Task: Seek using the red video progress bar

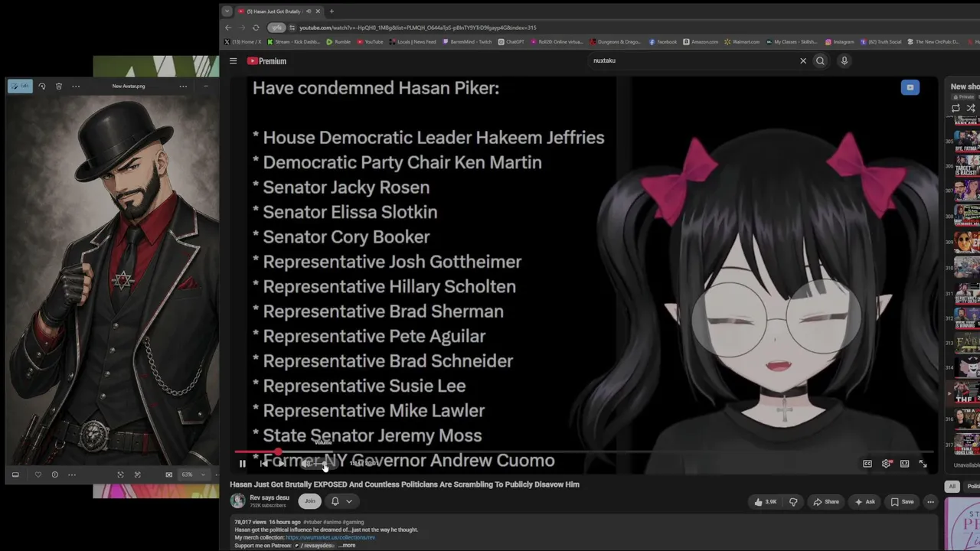Action: 583,452
